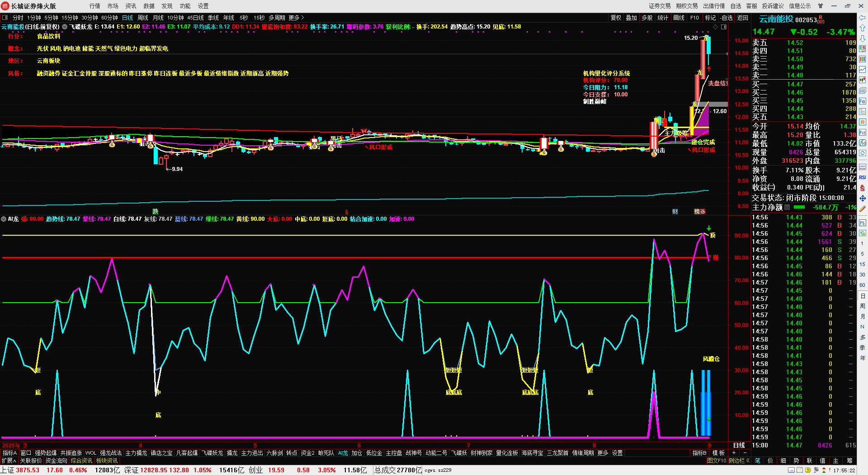Click the detail list icon beside 主力净额
Viewport: 868px width, 475px height.
click(787, 207)
